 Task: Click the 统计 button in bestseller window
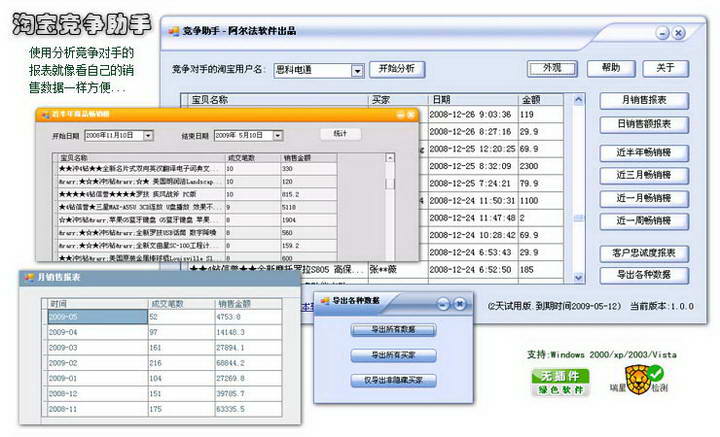pos(340,134)
